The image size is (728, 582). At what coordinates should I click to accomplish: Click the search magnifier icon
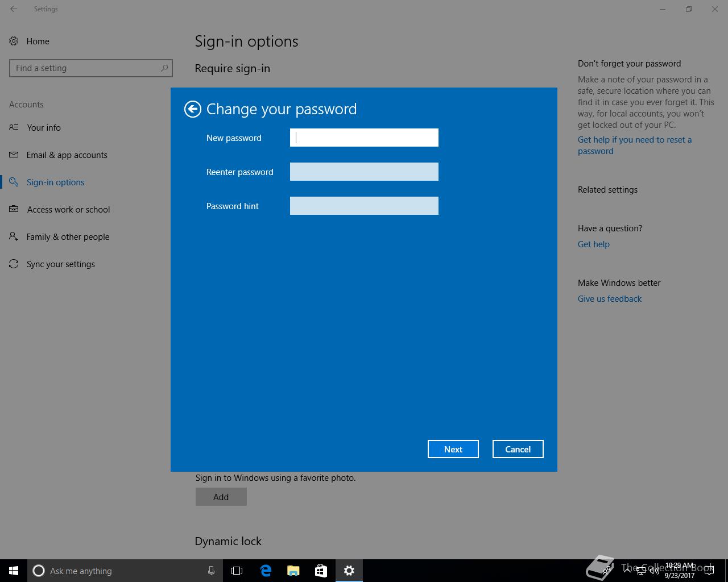click(x=164, y=68)
